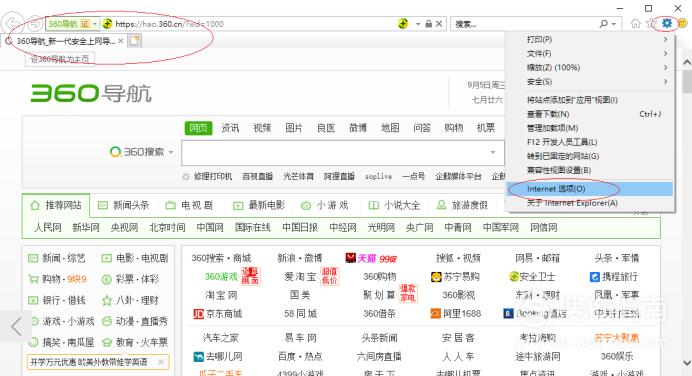
Task: Open the IE tools gear menu
Action: pos(667,23)
